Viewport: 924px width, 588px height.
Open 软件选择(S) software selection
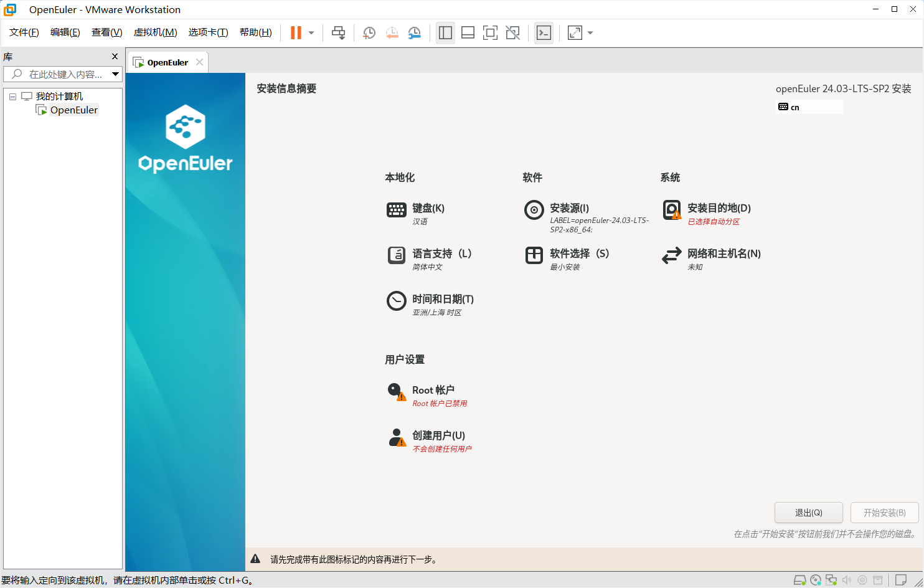pos(567,258)
